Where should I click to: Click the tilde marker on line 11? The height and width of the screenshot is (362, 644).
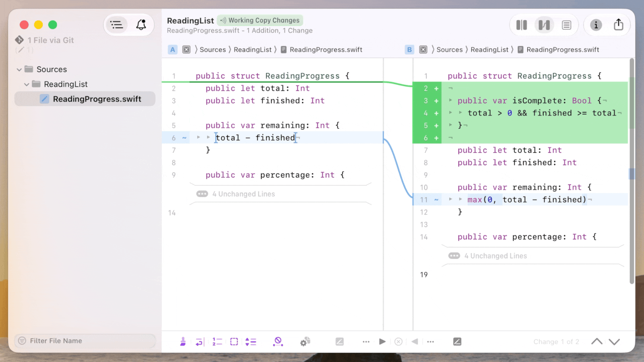click(x=436, y=200)
